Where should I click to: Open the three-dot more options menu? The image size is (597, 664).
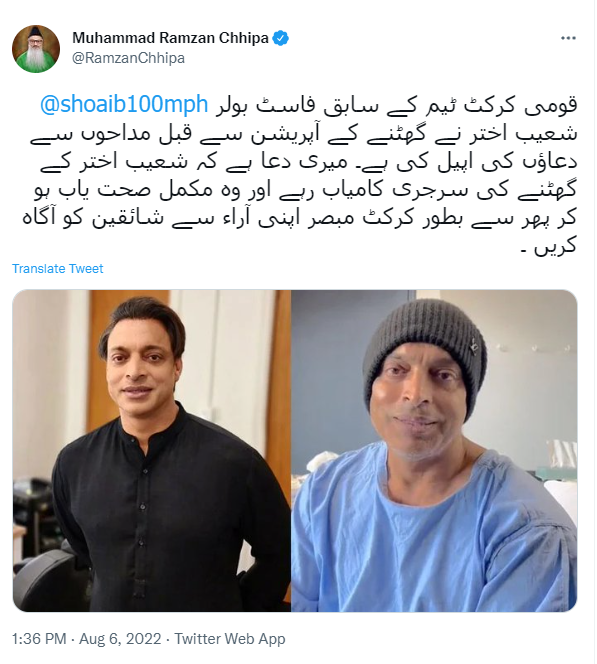(568, 38)
